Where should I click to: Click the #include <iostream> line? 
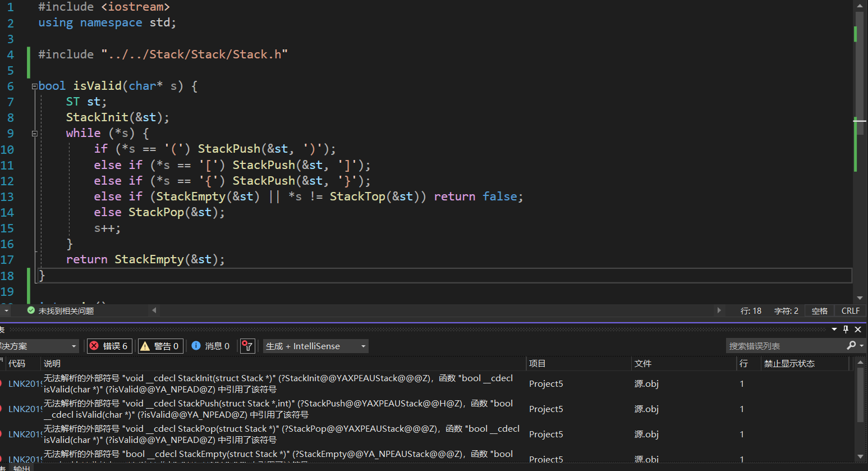tap(104, 7)
